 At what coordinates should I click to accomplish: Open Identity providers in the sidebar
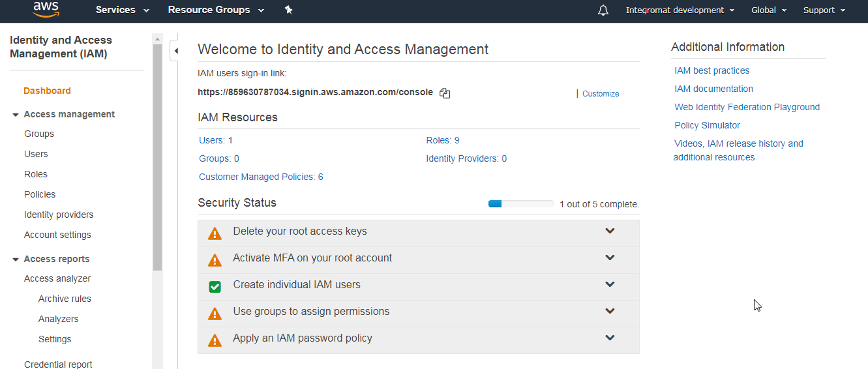click(59, 214)
